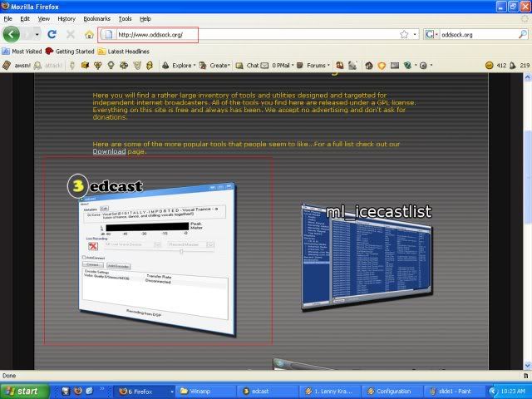
Task: Click the shield icon beside the lightbulb group
Action: pos(136,65)
